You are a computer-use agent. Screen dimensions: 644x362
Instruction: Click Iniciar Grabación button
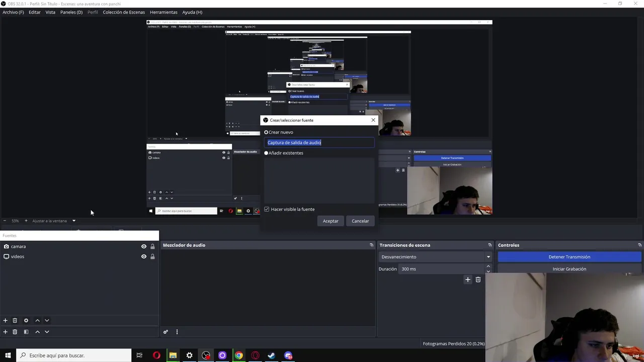coord(570,269)
